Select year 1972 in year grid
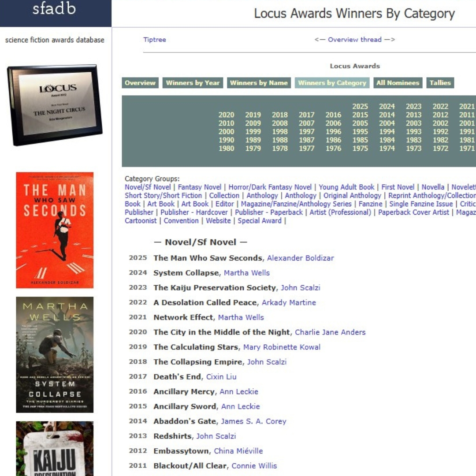The width and height of the screenshot is (476, 476). pos(440,149)
